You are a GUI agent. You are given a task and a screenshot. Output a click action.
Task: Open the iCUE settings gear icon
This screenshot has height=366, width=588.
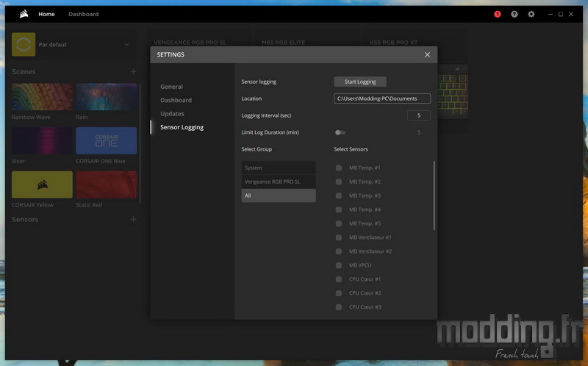pos(531,14)
